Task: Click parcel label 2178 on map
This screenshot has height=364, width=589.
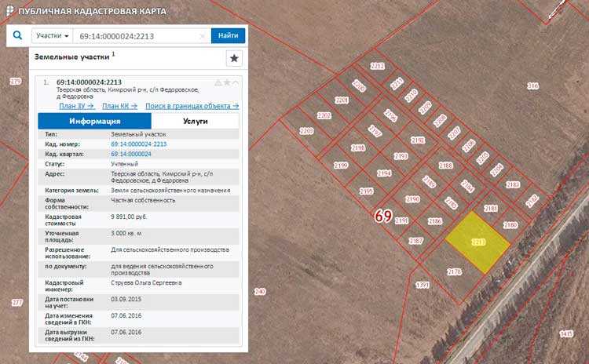Action: click(x=454, y=271)
